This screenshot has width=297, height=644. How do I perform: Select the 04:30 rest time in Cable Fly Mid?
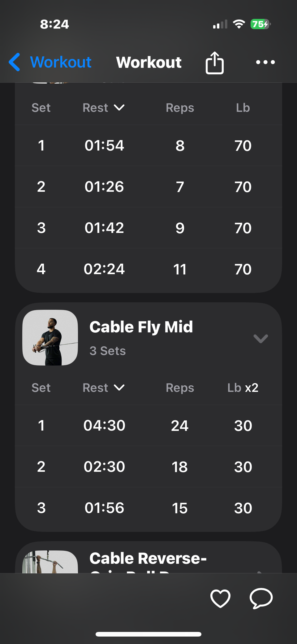pyautogui.click(x=104, y=426)
